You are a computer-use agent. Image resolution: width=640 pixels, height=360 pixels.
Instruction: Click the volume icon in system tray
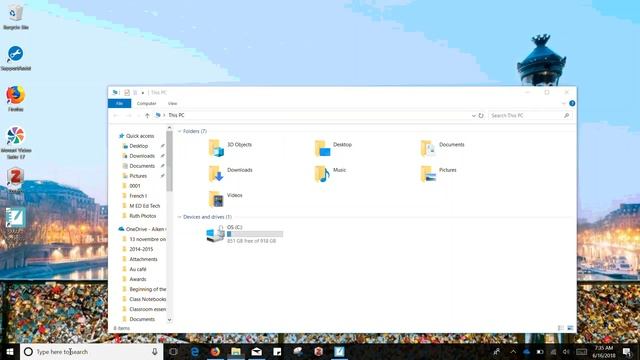click(566, 351)
